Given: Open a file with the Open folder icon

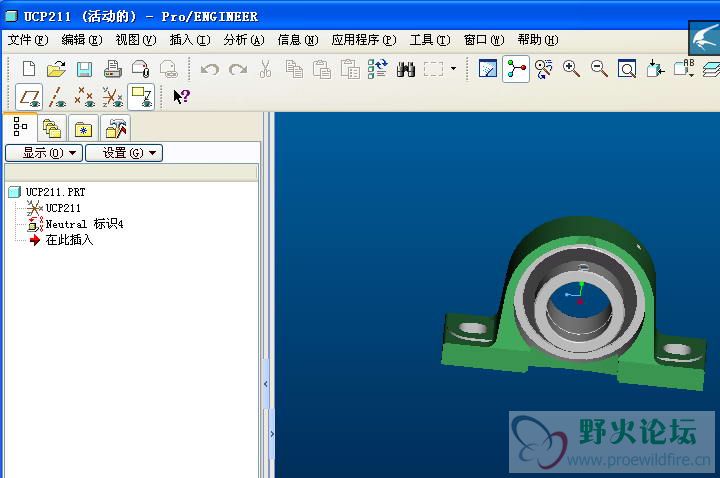Looking at the screenshot, I should (56, 69).
